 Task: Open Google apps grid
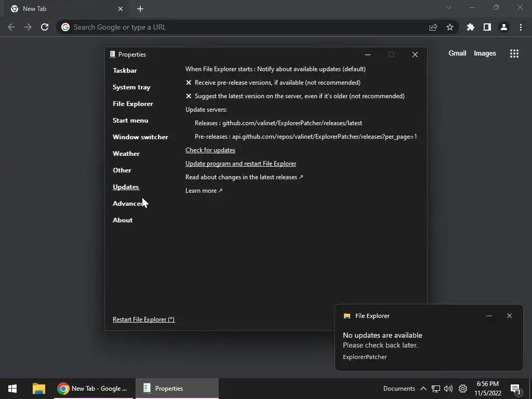pos(514,54)
